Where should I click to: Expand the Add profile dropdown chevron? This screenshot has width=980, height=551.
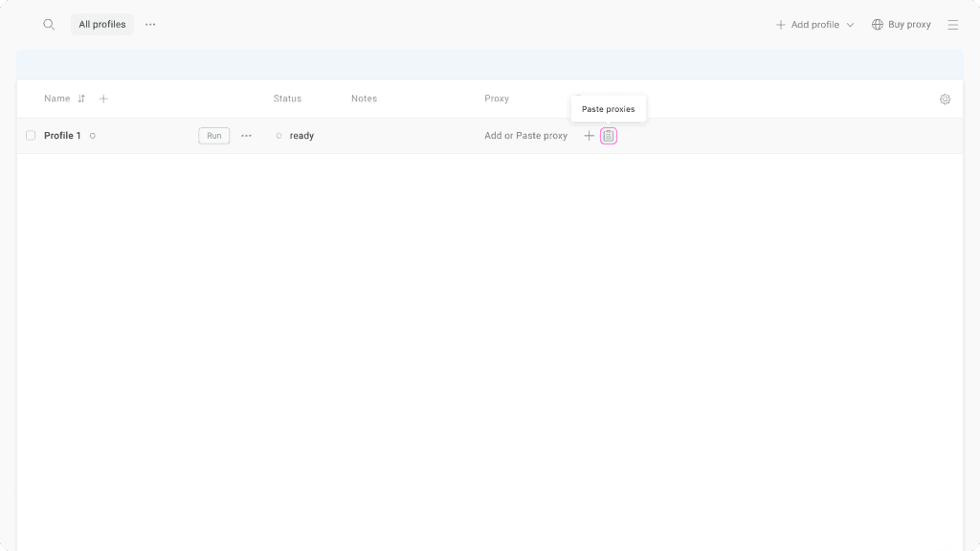point(850,25)
